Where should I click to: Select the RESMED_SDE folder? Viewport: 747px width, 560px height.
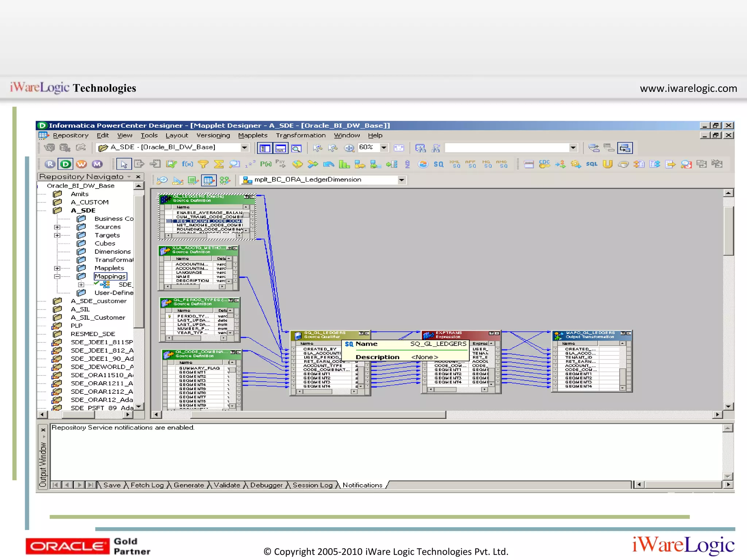click(x=93, y=334)
